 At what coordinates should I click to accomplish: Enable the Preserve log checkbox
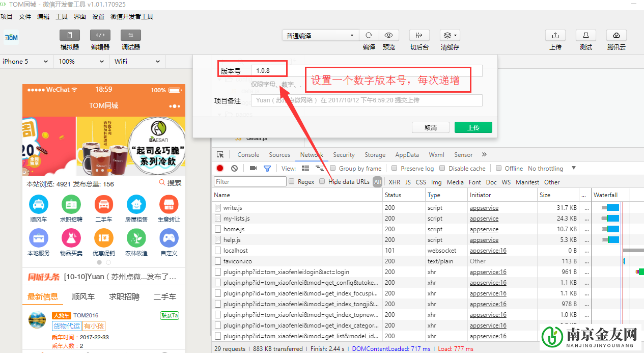(394, 168)
